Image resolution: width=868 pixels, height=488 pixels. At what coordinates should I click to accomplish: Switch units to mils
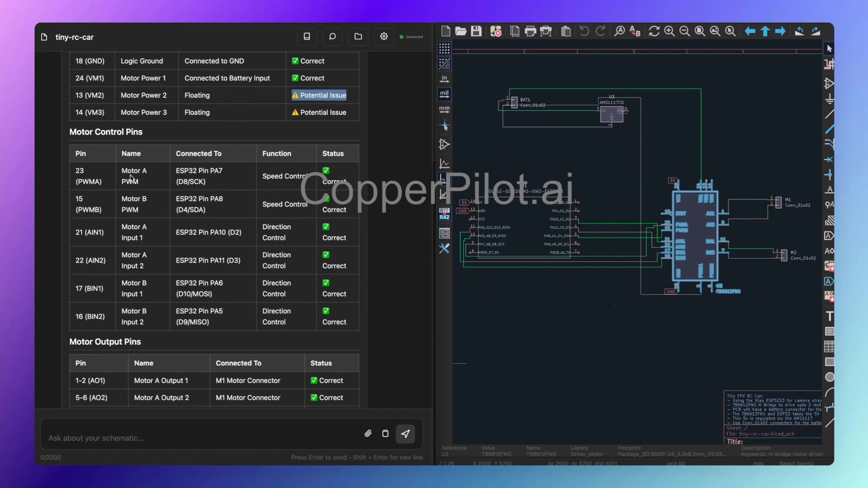(x=444, y=94)
